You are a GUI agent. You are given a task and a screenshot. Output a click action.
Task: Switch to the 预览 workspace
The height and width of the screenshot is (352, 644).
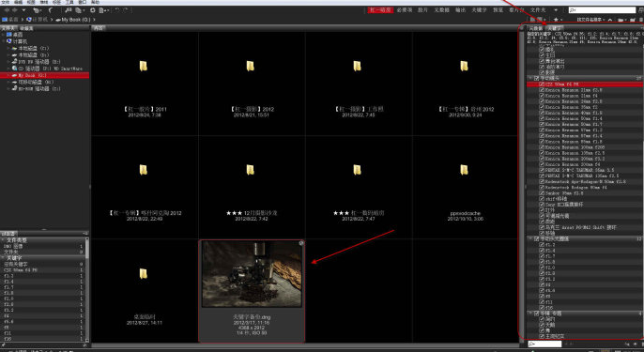point(498,10)
